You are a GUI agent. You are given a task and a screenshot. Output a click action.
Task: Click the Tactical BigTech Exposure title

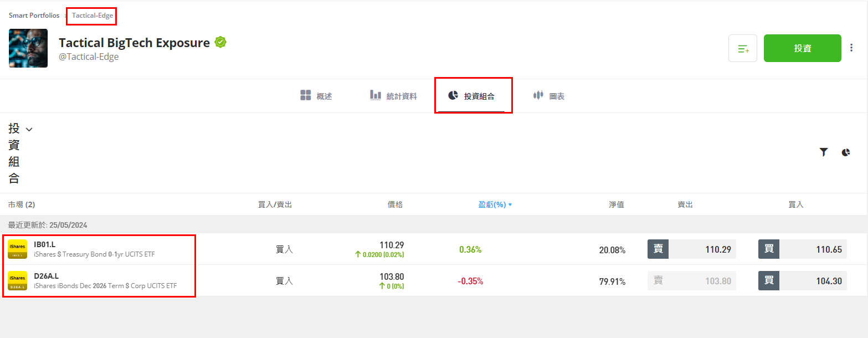pos(134,43)
